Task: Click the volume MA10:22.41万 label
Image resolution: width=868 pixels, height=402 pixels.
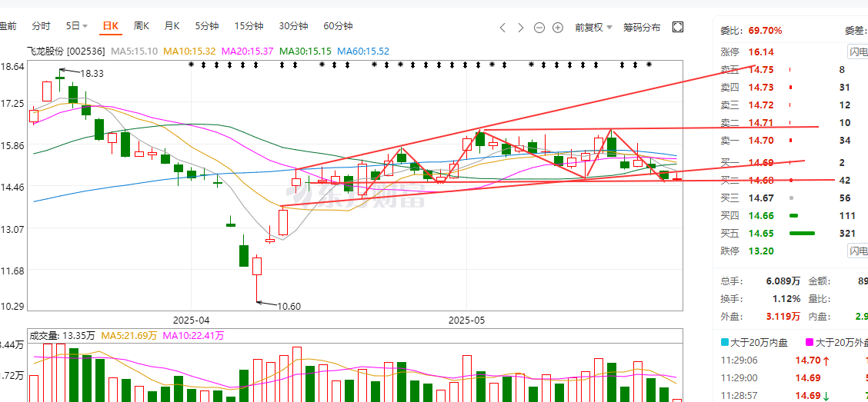Action: [192, 336]
